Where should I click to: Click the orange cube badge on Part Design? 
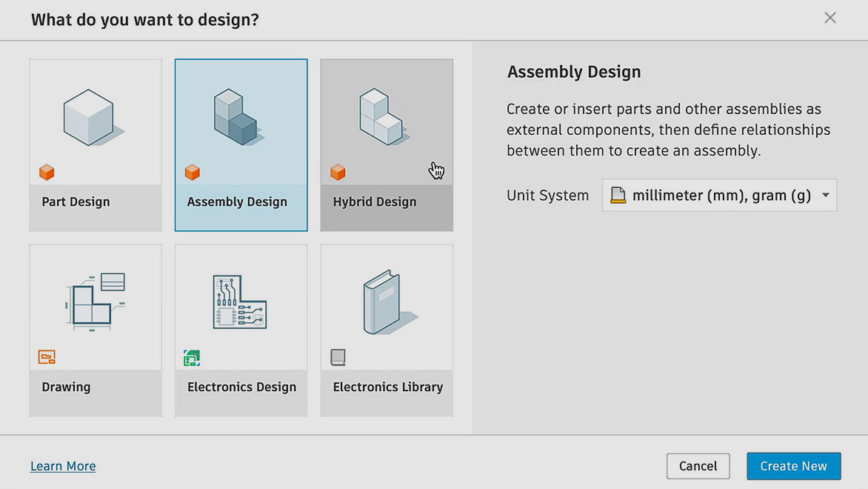tap(47, 173)
